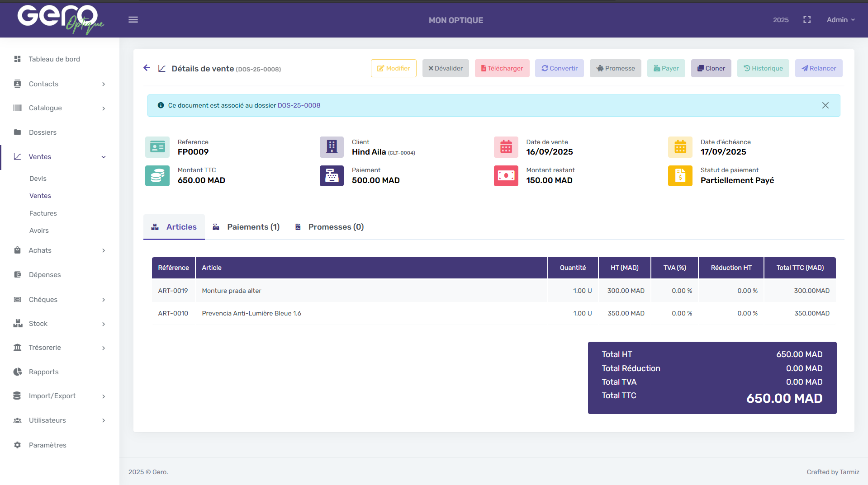The width and height of the screenshot is (868, 485).
Task: Click the Payer button
Action: coord(666,68)
